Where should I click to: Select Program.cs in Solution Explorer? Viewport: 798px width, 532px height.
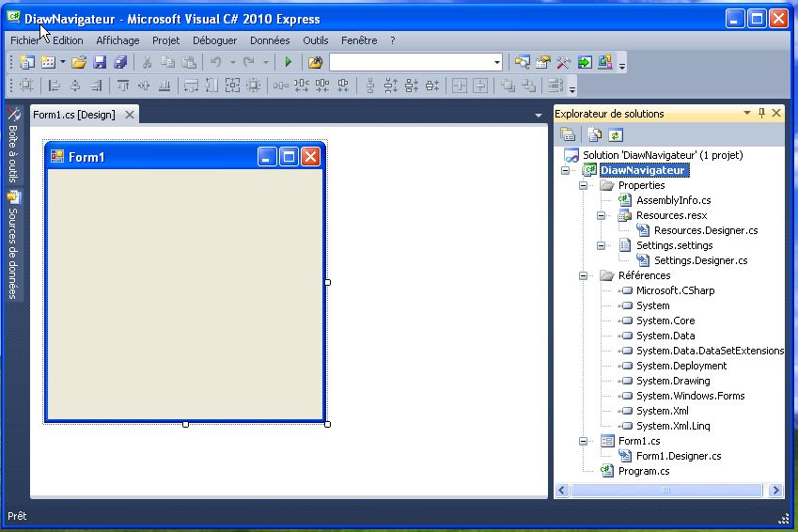[643, 471]
